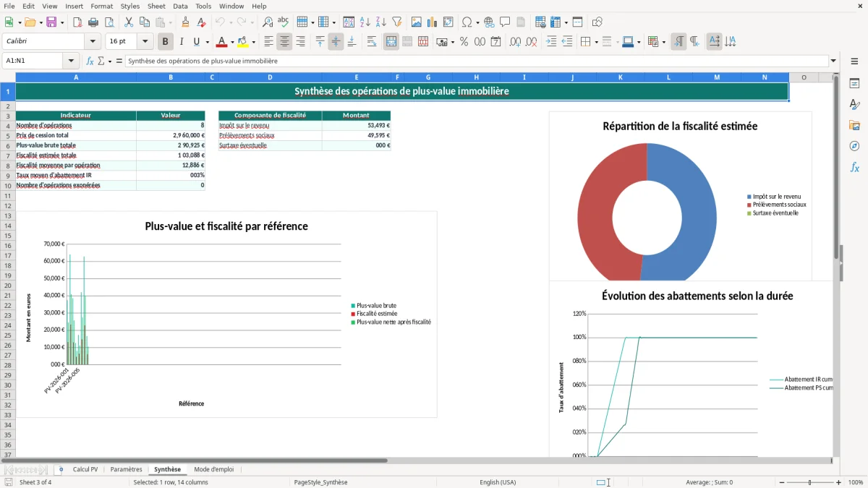Open the Data menu

(180, 6)
